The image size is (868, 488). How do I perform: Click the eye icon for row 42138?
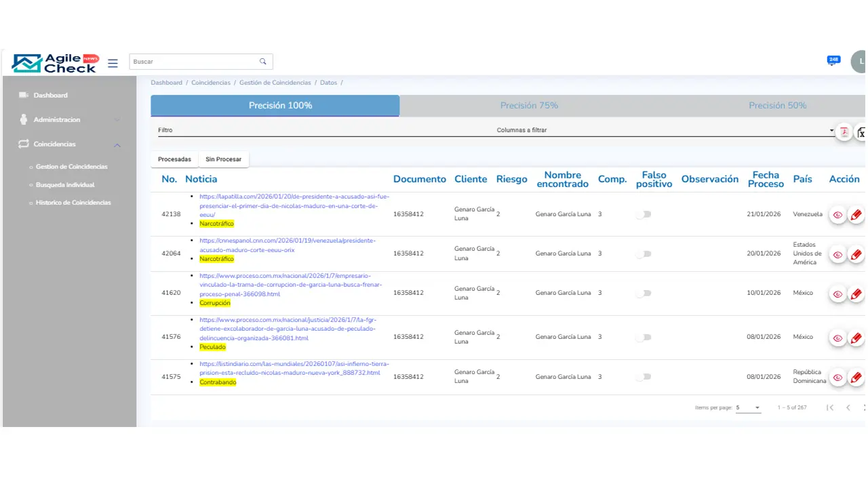837,215
